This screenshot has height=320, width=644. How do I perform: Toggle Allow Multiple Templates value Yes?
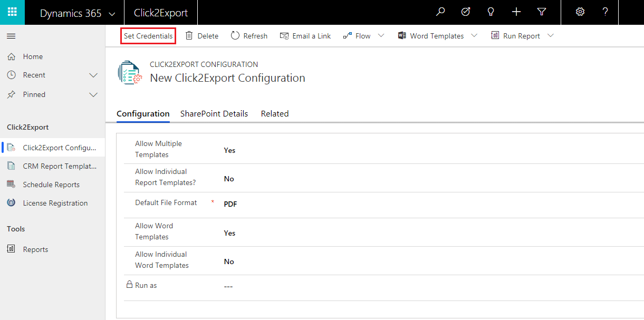[x=229, y=150]
